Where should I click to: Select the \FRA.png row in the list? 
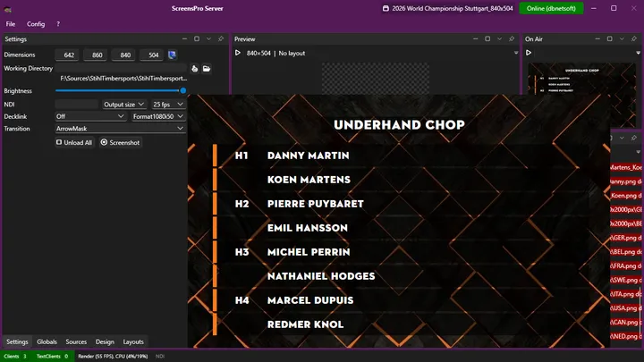tap(626, 266)
